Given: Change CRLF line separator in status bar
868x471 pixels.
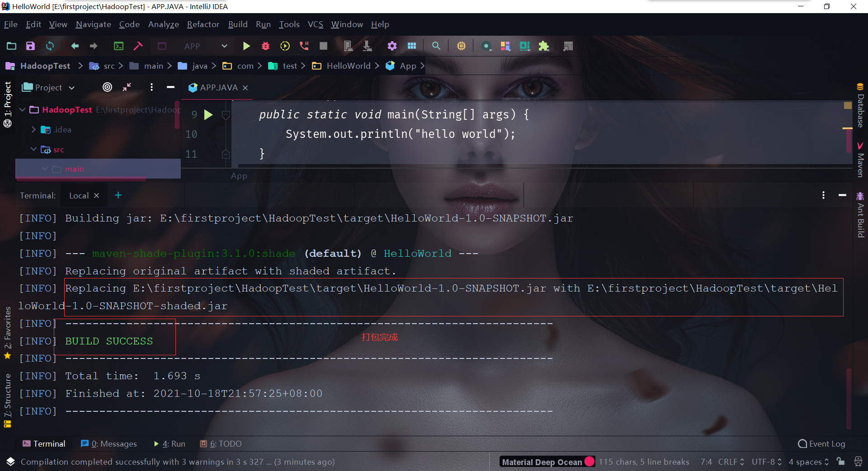Looking at the screenshot, I should (x=731, y=462).
